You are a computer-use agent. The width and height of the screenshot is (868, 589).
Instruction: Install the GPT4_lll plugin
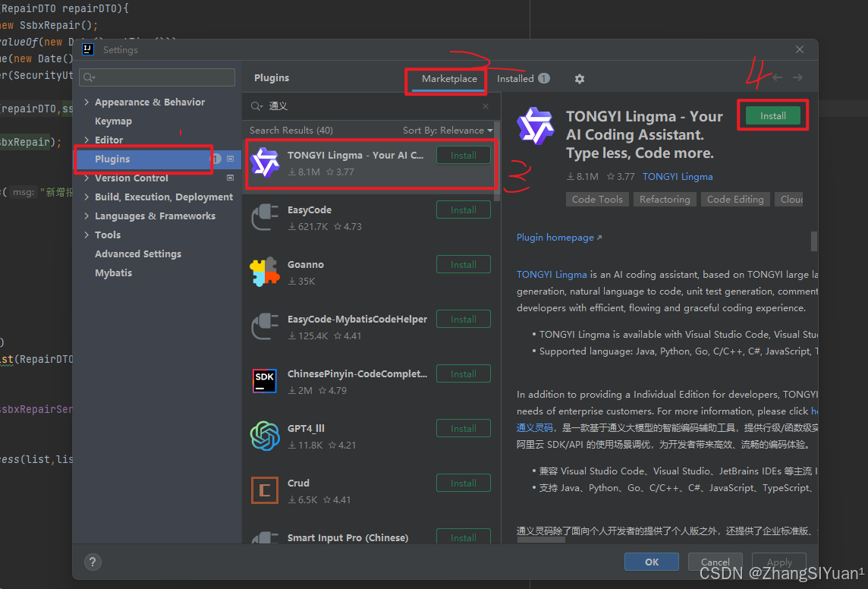pos(464,428)
